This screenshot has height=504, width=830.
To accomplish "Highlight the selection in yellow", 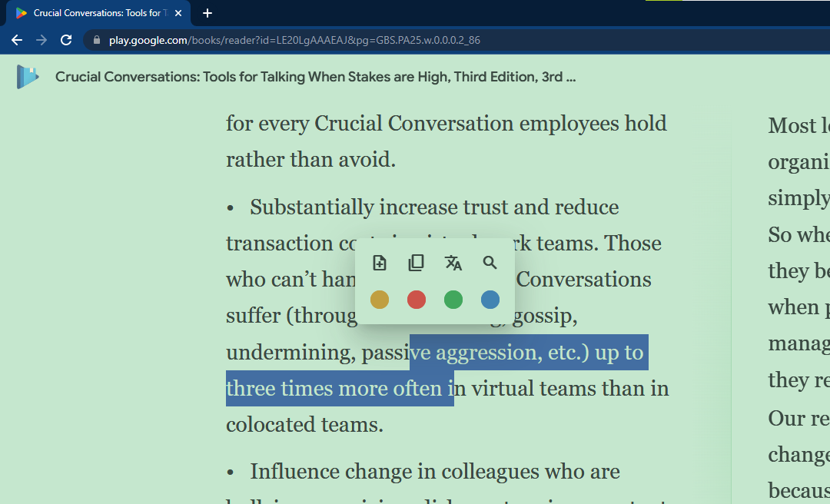I will point(380,300).
